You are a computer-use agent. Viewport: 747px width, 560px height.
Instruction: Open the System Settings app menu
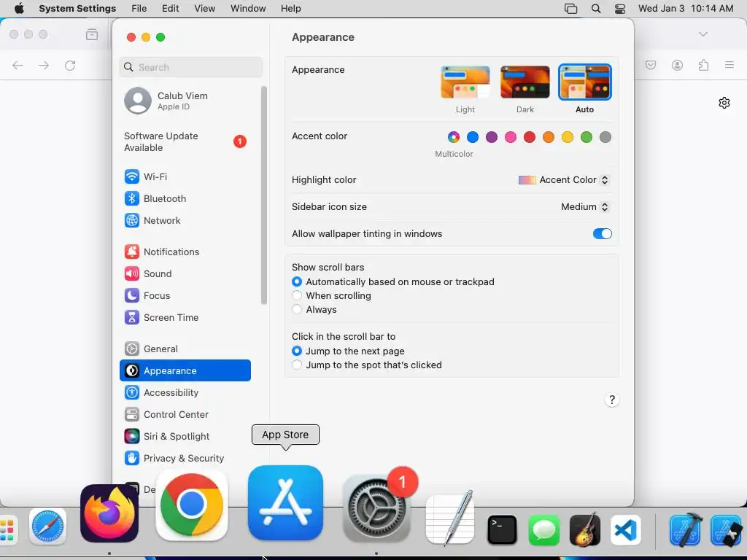tap(77, 9)
